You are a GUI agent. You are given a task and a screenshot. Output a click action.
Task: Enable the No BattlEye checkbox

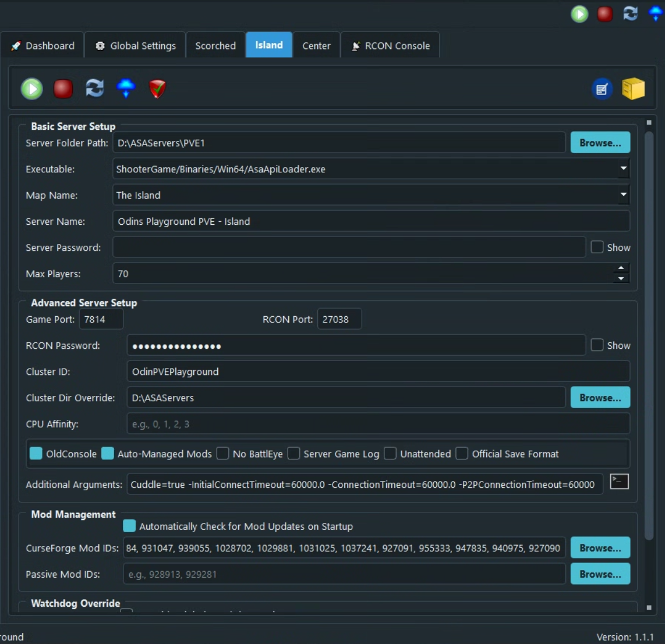223,454
